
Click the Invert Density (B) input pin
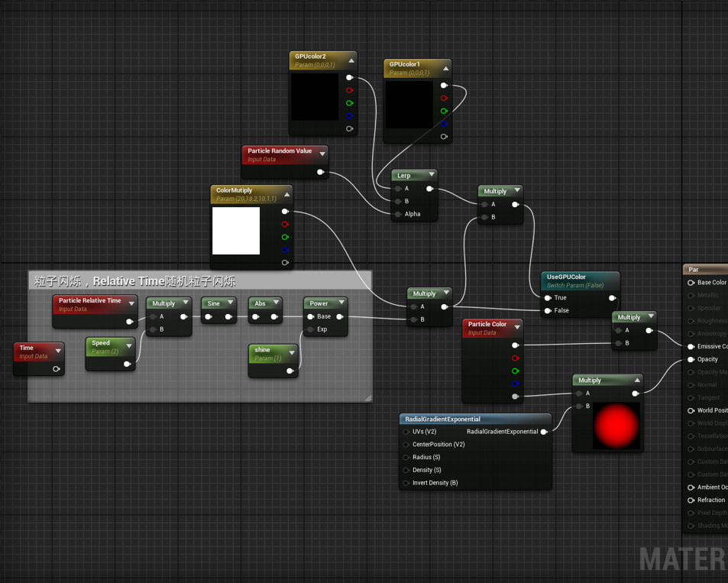[x=406, y=483]
